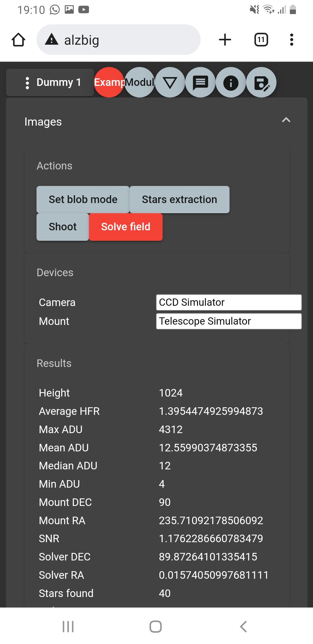Show the open tabs switcher
This screenshot has width=313, height=644.
(x=261, y=40)
